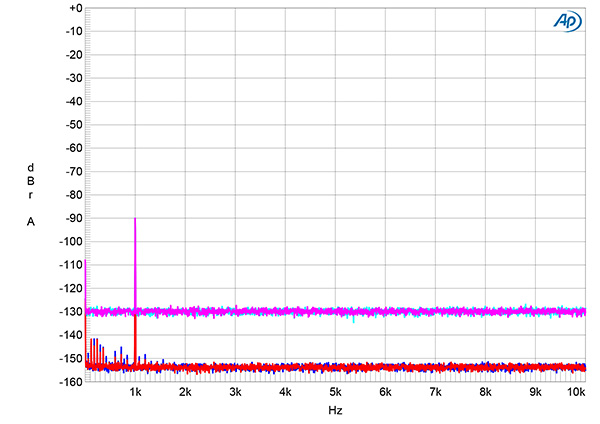Click the '-110' label on the vertical axis
Image resolution: width=600 pixels, height=424 pixels.
[x=71, y=265]
